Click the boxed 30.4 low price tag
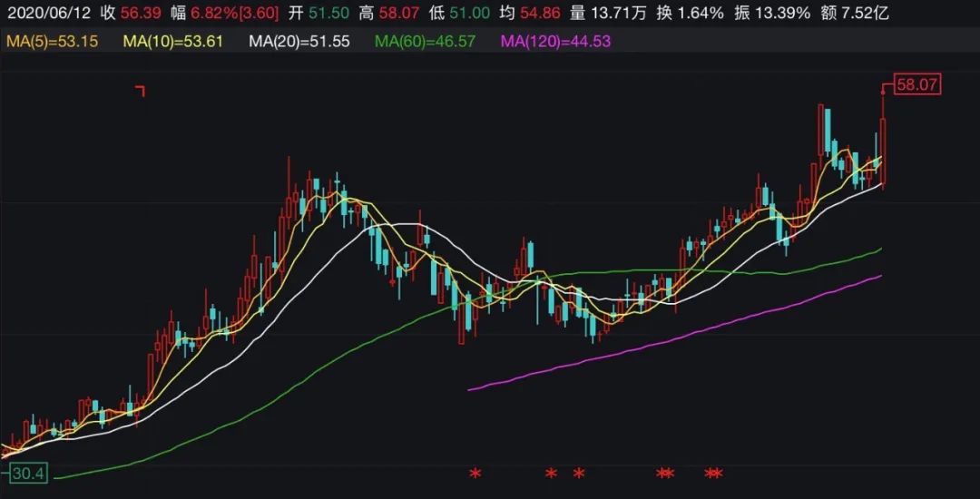This screenshot has height=499, width=980. 27,473
